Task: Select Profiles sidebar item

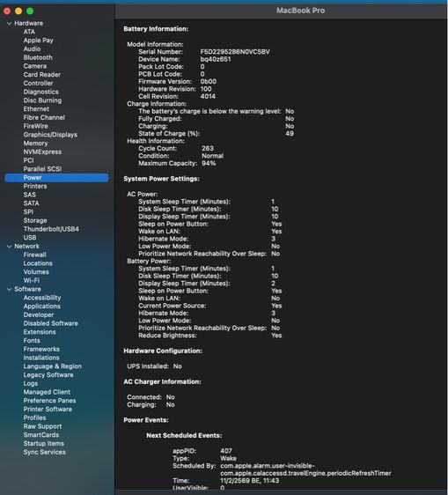Action: 34,417
